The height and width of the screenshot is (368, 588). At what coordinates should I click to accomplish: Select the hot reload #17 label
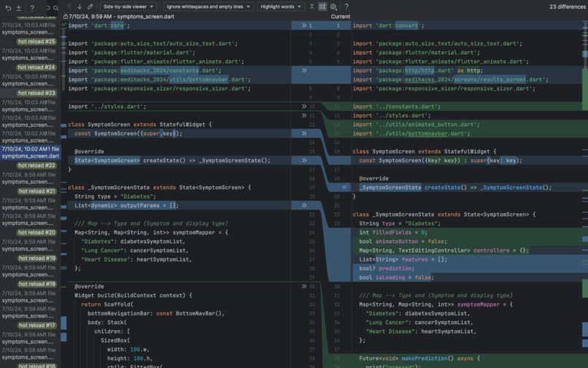(x=36, y=326)
